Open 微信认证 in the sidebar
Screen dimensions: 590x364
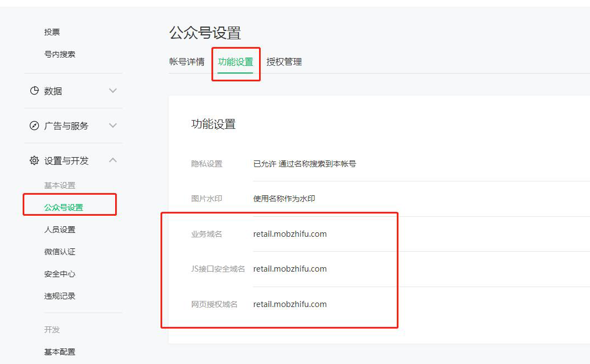(60, 252)
